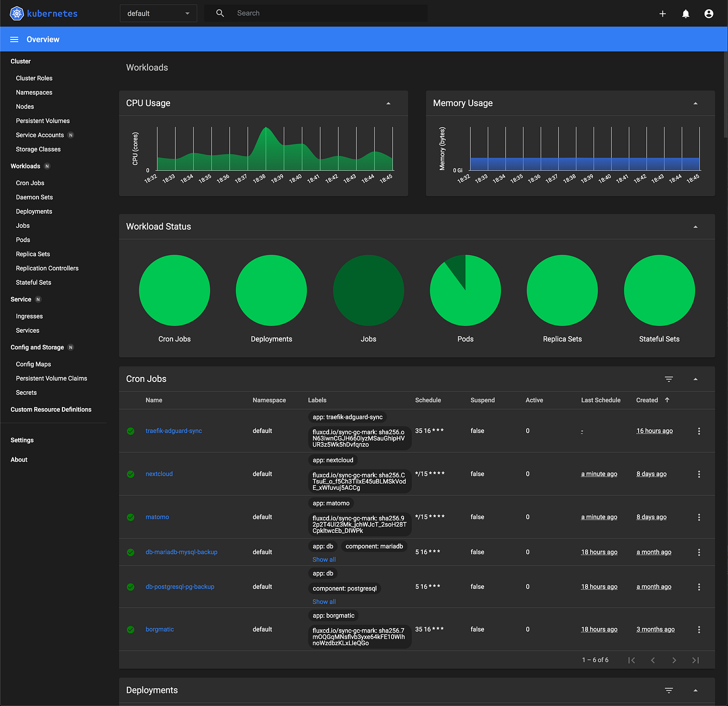728x706 pixels.
Task: Open the hamburger navigation menu
Action: pyautogui.click(x=14, y=39)
